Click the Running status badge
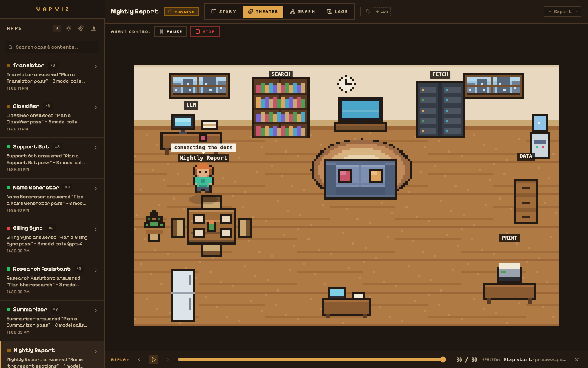This screenshot has height=368, width=588. 181,11
